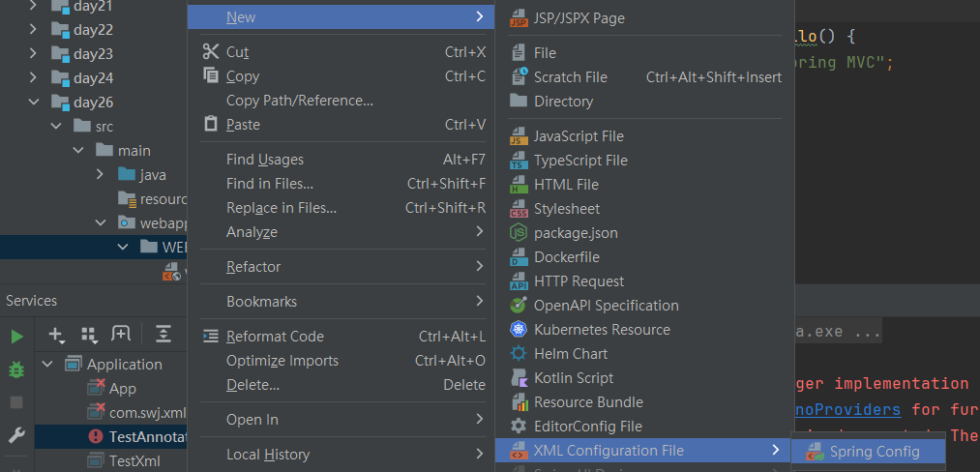Image resolution: width=980 pixels, height=472 pixels.
Task: Click the Expand All icon in Services
Action: coord(163,334)
